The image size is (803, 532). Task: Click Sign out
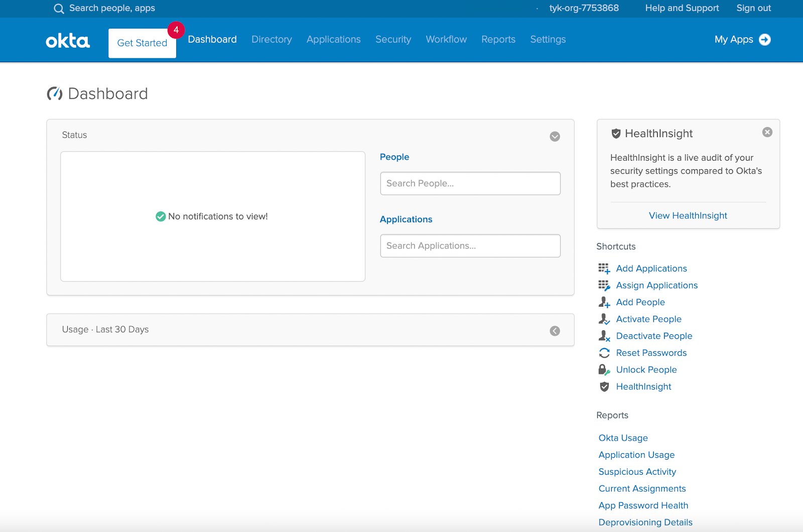tap(753, 8)
